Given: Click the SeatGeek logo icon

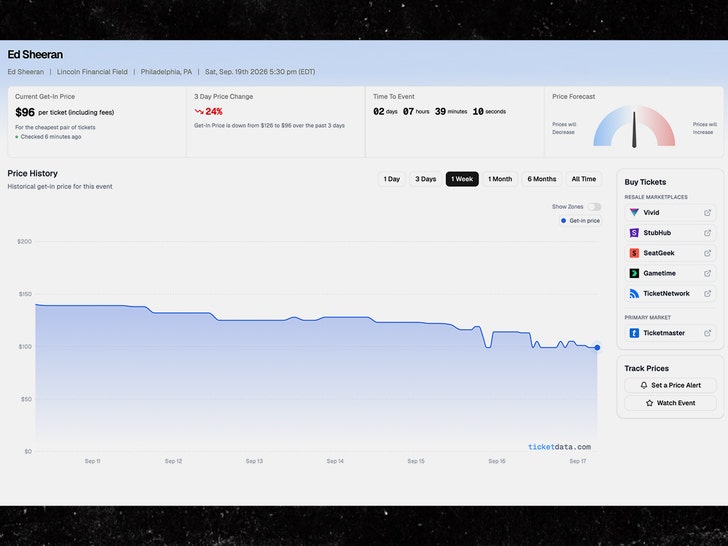Looking at the screenshot, I should click(x=634, y=253).
